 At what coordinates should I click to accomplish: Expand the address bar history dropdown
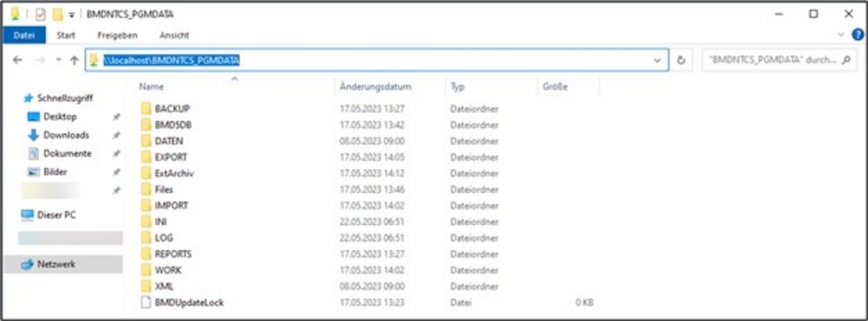click(x=657, y=61)
